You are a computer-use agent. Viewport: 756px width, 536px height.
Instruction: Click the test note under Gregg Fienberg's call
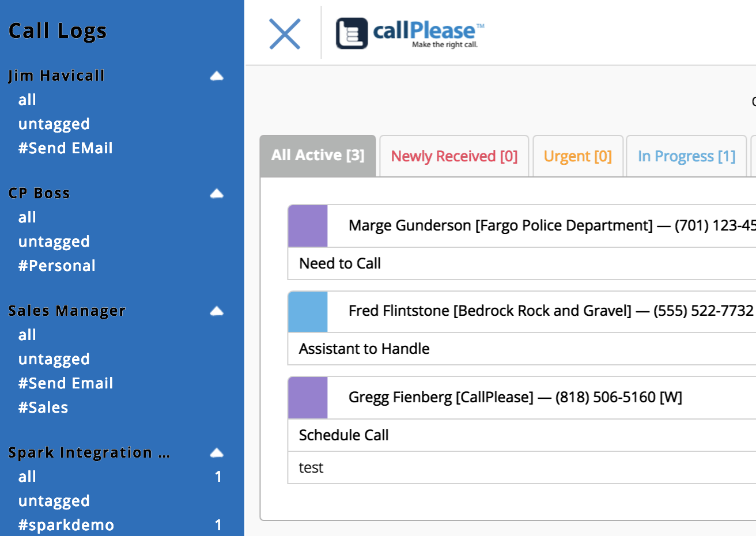(x=311, y=468)
